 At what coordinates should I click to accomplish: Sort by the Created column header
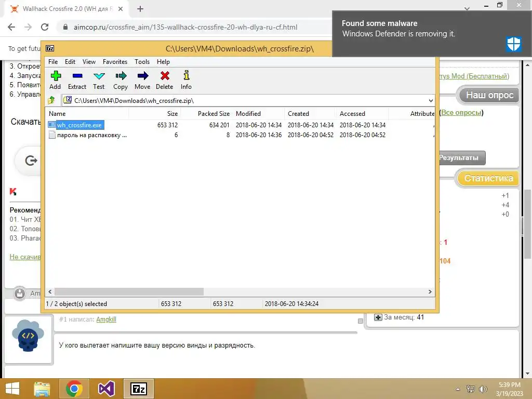pyautogui.click(x=310, y=114)
